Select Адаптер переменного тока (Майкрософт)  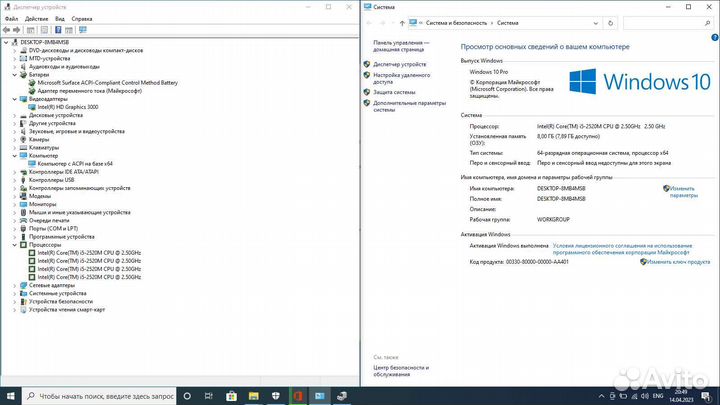coord(90,91)
